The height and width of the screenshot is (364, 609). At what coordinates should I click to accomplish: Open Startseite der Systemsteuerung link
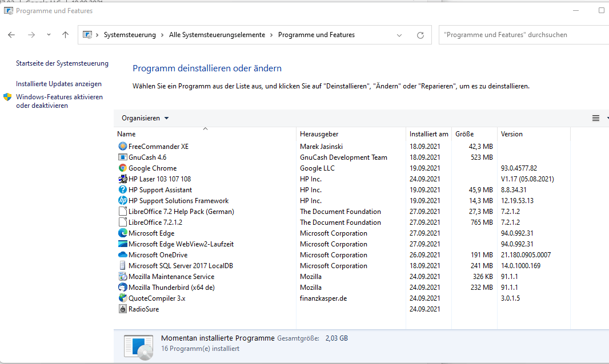[62, 63]
